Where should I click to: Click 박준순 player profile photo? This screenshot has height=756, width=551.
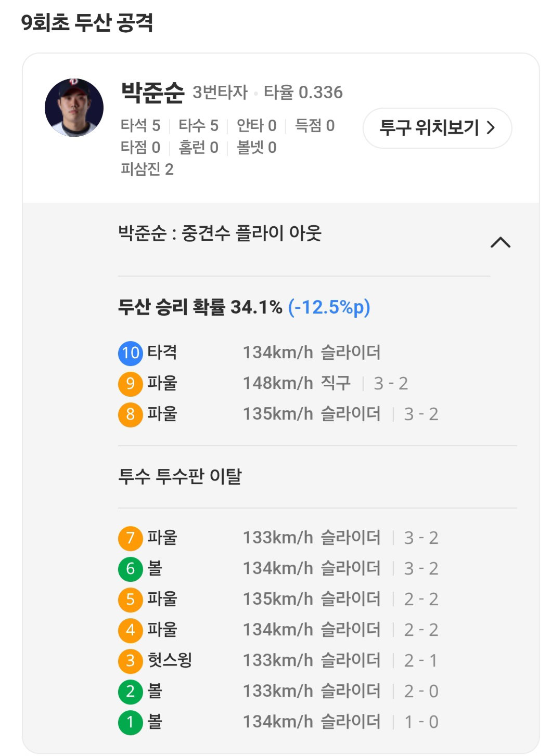pos(74,108)
